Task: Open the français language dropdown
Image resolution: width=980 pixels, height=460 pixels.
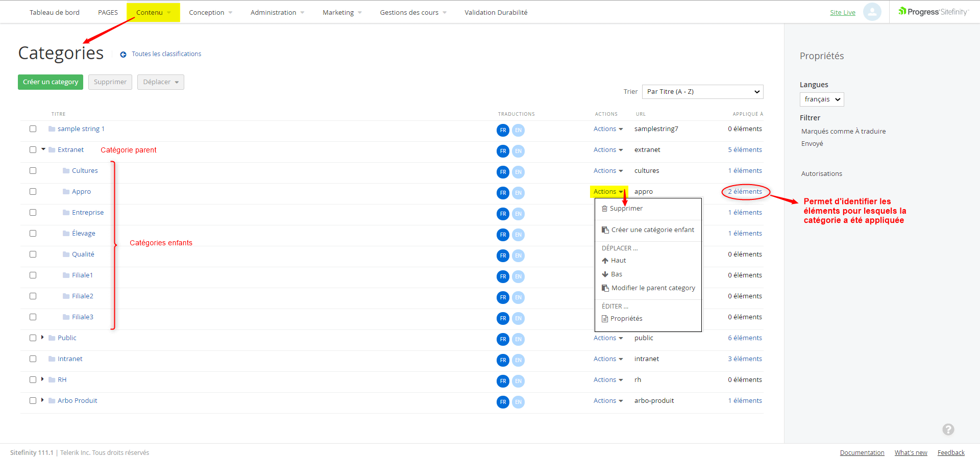Action: (x=821, y=99)
